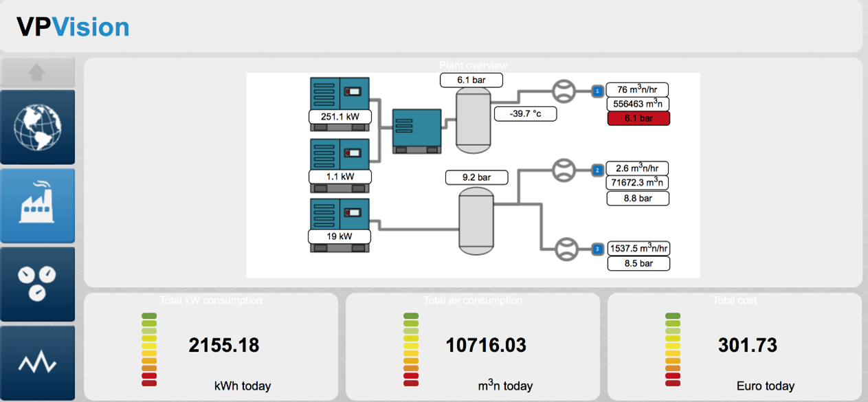Click flow meter sensor badge 1
The image size is (868, 402).
click(597, 91)
